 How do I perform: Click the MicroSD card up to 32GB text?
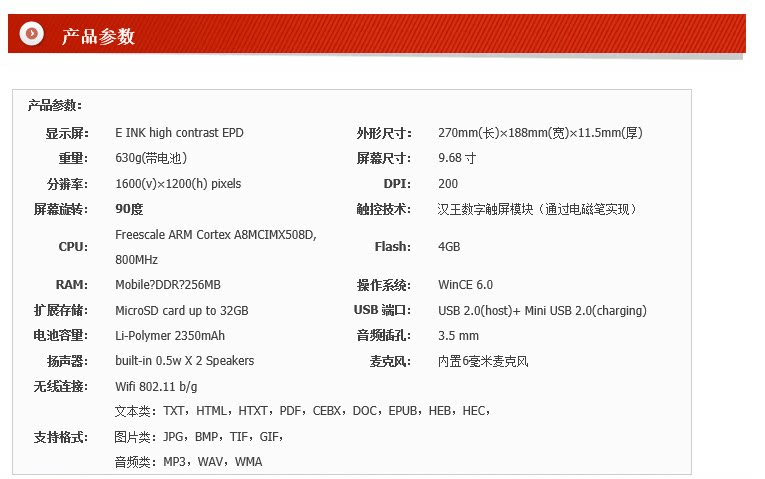click(x=182, y=310)
